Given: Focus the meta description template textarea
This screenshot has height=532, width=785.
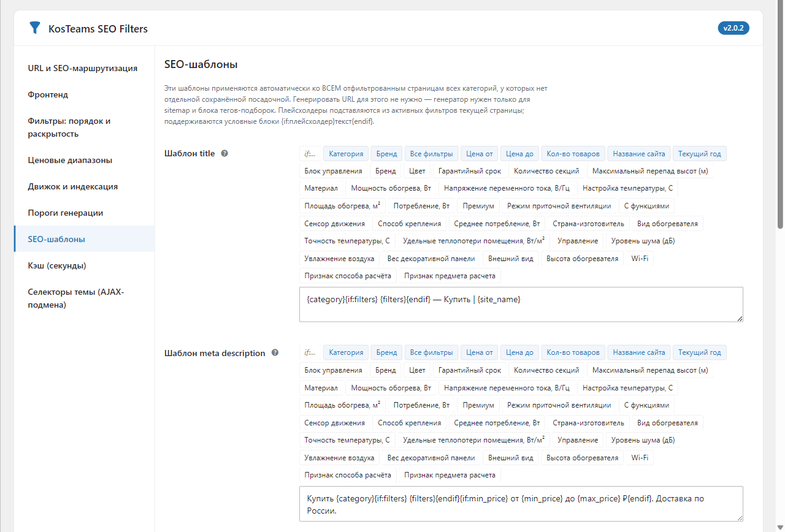Looking at the screenshot, I should [x=521, y=504].
